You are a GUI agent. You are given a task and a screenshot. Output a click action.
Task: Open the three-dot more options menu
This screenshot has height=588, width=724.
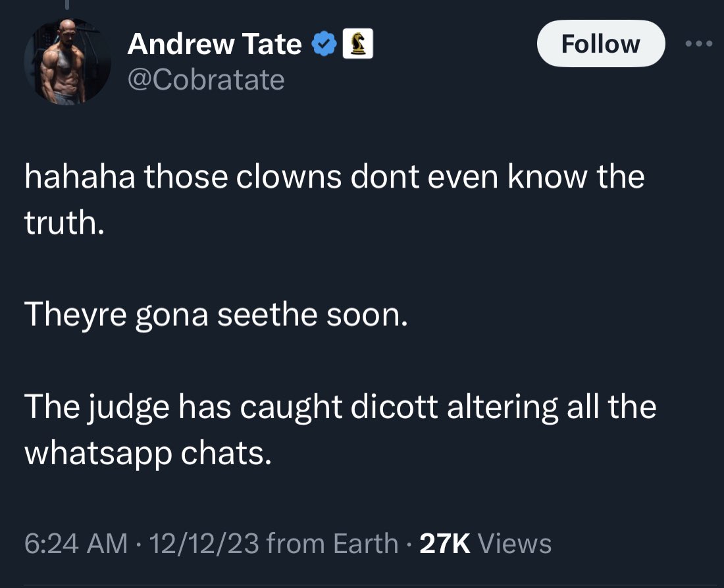[699, 43]
